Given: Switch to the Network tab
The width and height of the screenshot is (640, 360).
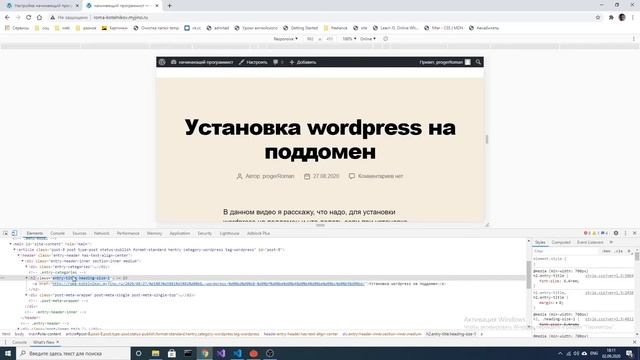Looking at the screenshot, I should pos(102,233).
